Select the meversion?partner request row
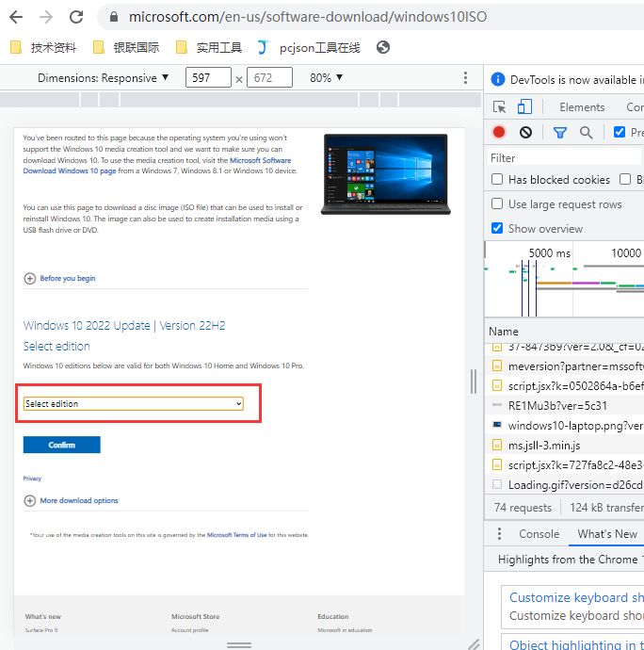Viewport: 644px width, 650px height. [564, 366]
